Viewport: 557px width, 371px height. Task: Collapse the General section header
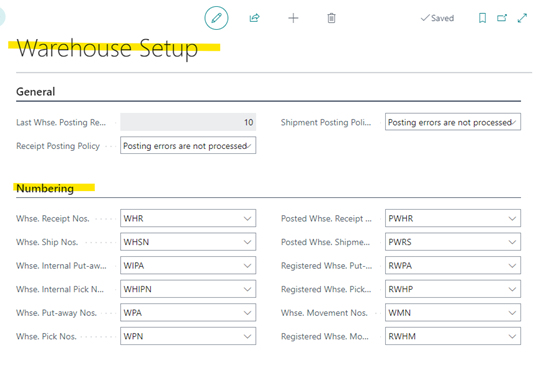pos(36,92)
